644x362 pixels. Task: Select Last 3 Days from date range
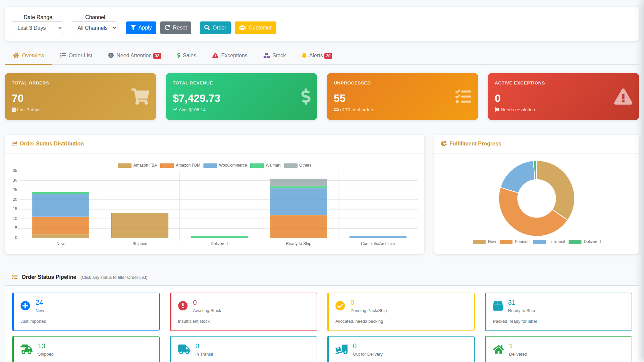pyautogui.click(x=37, y=28)
